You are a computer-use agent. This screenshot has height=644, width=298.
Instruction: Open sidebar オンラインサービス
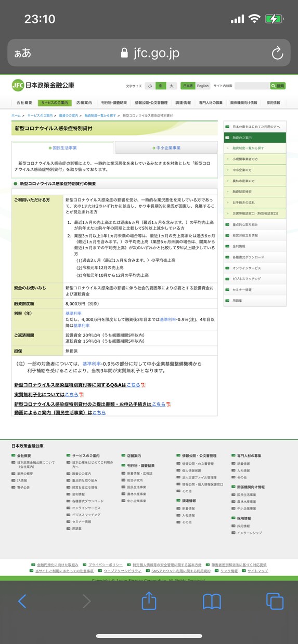(x=254, y=268)
